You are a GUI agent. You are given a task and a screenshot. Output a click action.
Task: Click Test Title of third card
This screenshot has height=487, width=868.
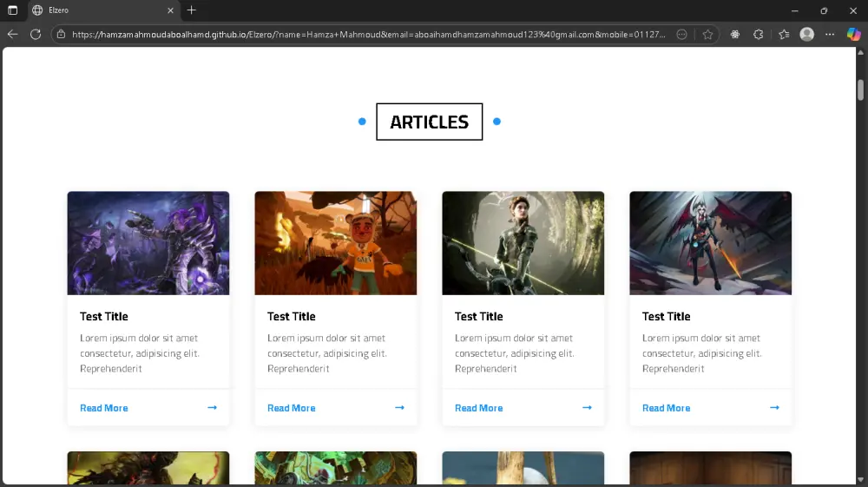coord(479,316)
